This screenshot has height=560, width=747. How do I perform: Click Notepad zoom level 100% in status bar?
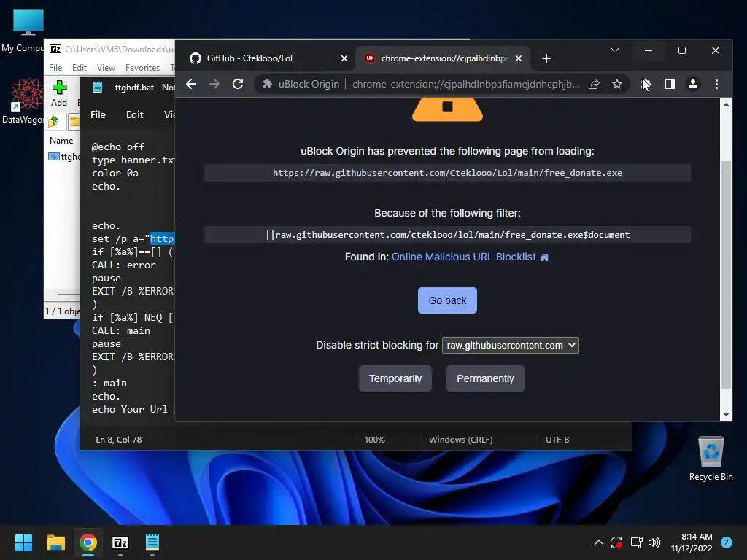click(374, 440)
